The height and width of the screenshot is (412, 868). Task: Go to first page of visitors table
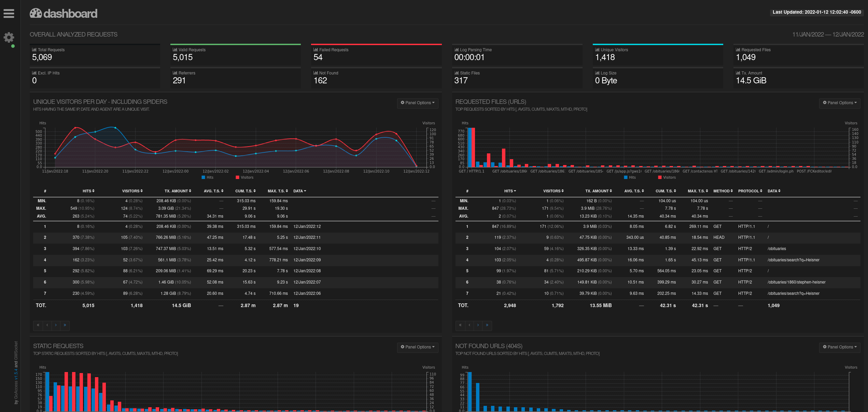pos(38,325)
